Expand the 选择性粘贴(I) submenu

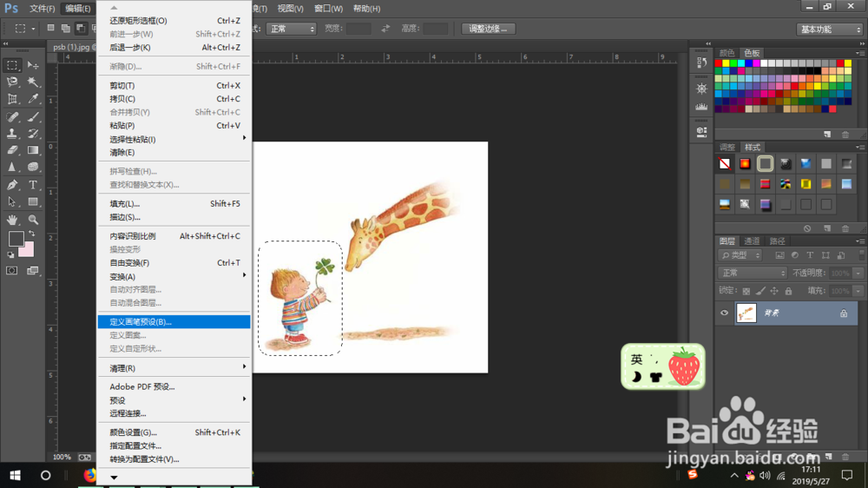point(174,139)
